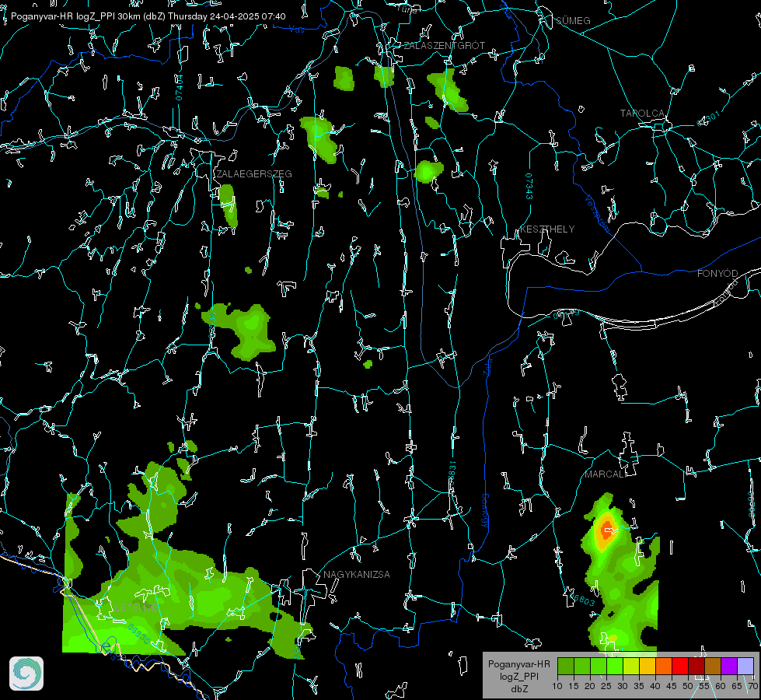Select the ZALASZENTGRÓT town label
This screenshot has width=761, height=700.
tap(444, 46)
